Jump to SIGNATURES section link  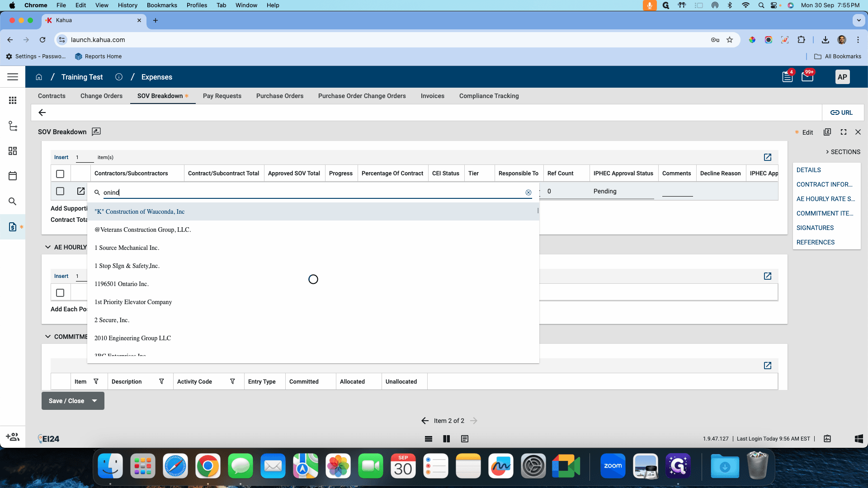[x=815, y=228]
